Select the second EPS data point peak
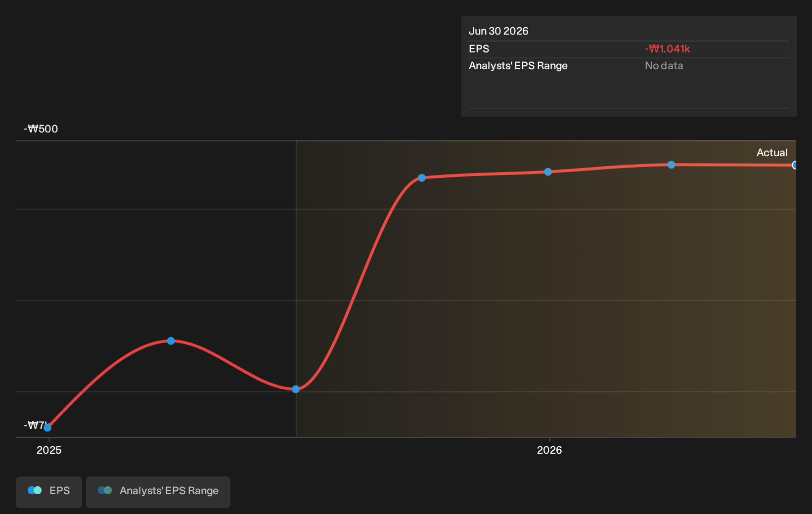The height and width of the screenshot is (514, 812). (x=171, y=341)
